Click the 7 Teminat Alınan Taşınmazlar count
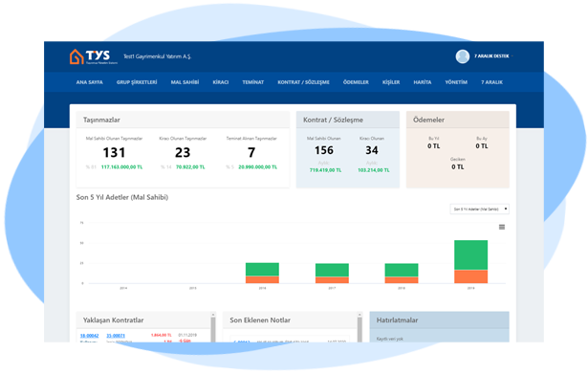 tap(251, 152)
